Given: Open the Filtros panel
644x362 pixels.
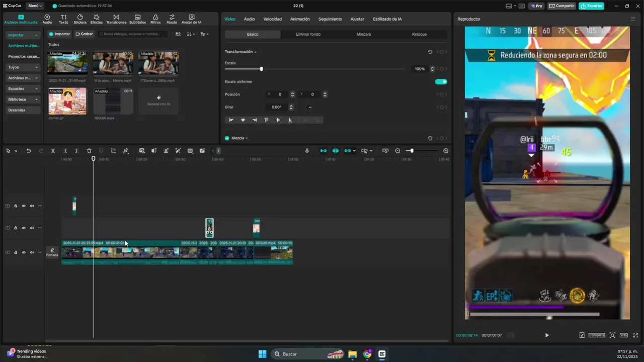Looking at the screenshot, I should click(155, 19).
